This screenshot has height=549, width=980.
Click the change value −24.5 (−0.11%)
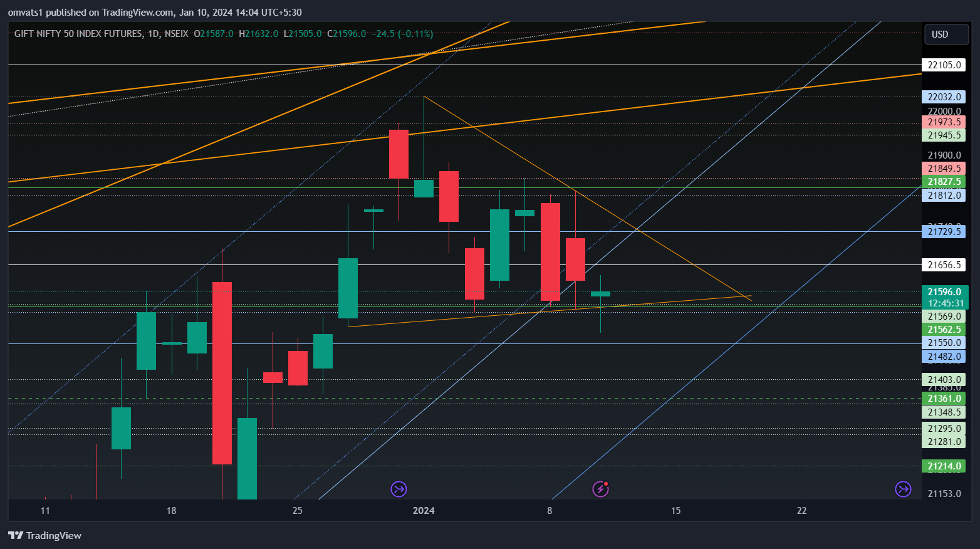point(402,34)
